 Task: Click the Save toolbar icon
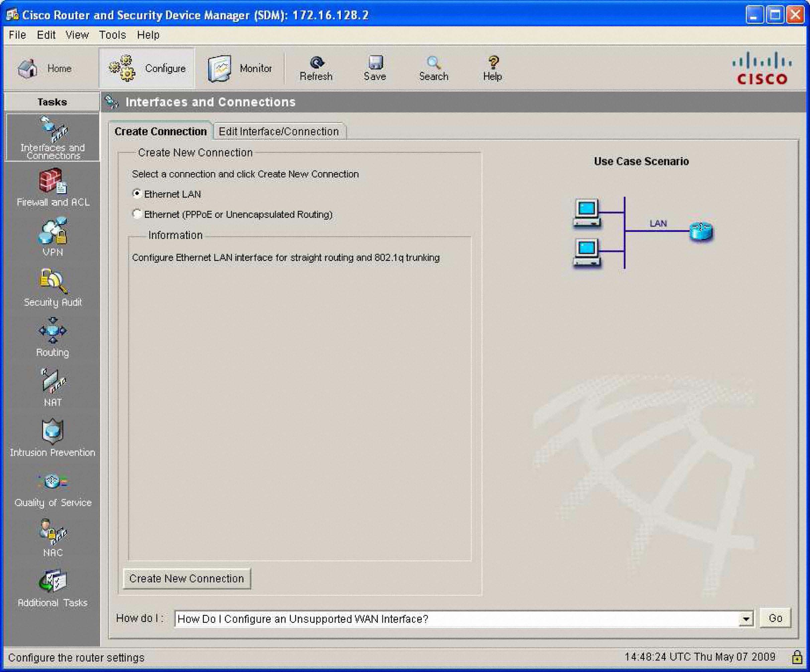click(x=375, y=68)
